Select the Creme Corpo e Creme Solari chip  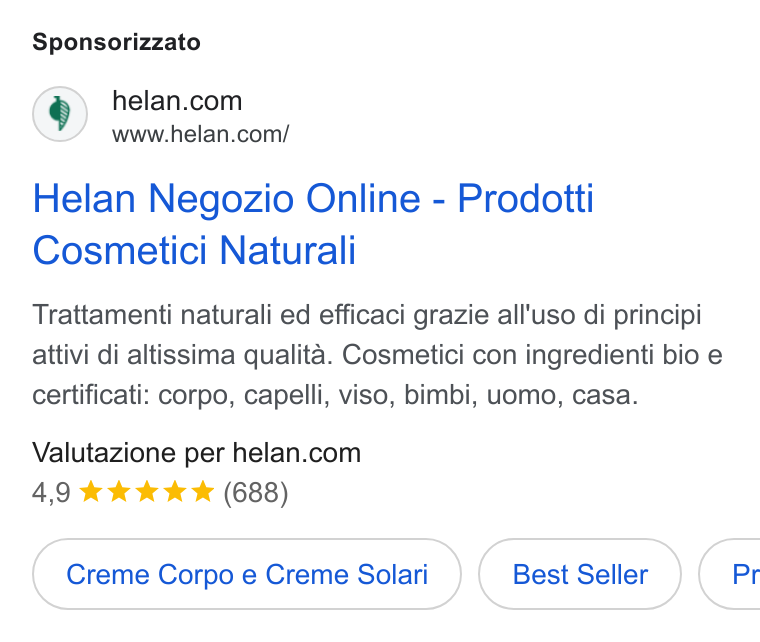247,574
